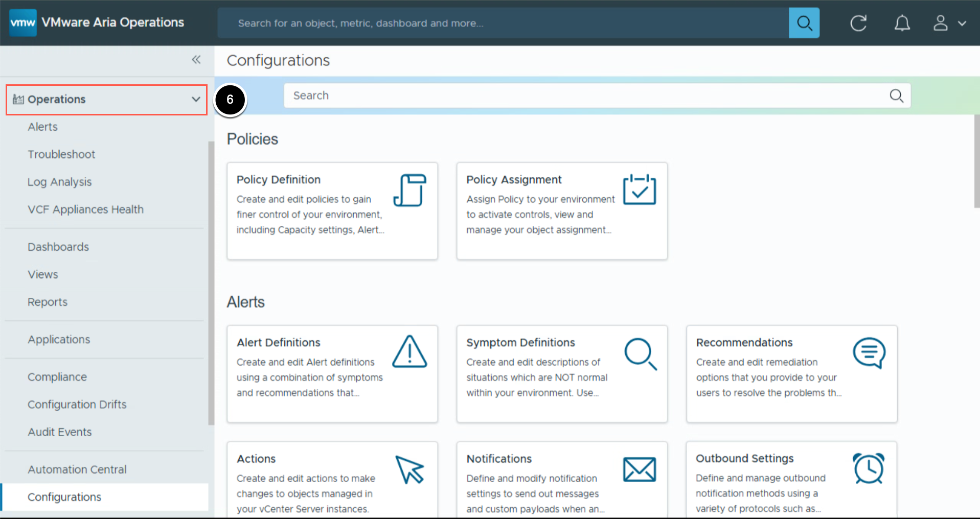This screenshot has height=519, width=980.
Task: Click the Alert Definitions warning triangle icon
Action: pyautogui.click(x=409, y=352)
